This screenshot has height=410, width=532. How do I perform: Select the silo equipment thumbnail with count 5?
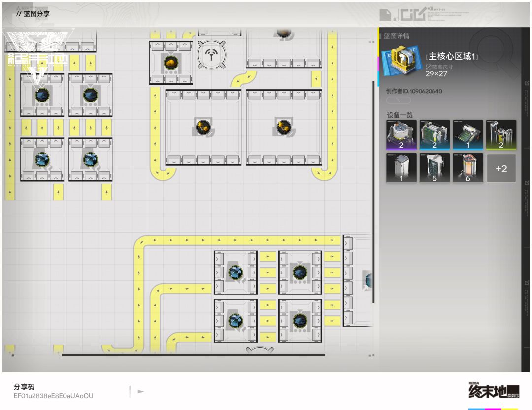(x=434, y=168)
